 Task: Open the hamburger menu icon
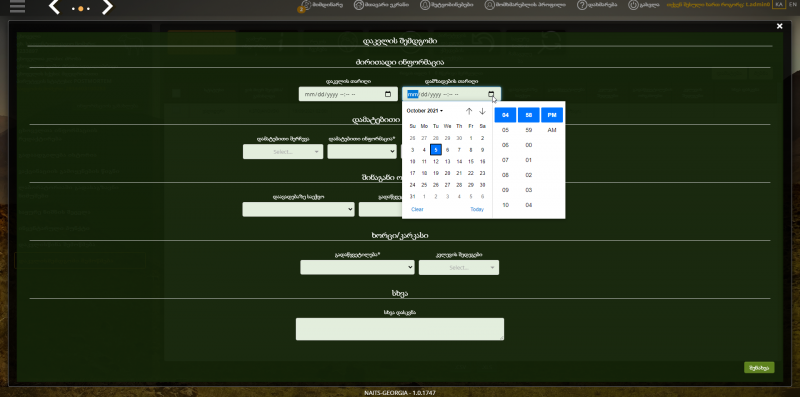click(17, 6)
